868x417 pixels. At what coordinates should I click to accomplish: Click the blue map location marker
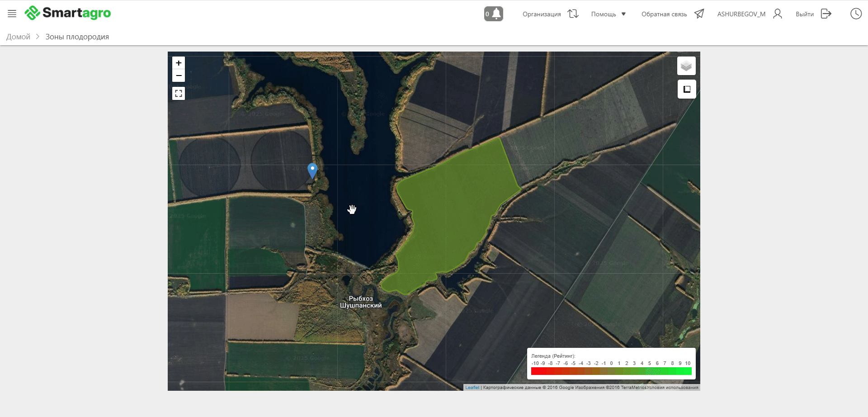coord(312,171)
